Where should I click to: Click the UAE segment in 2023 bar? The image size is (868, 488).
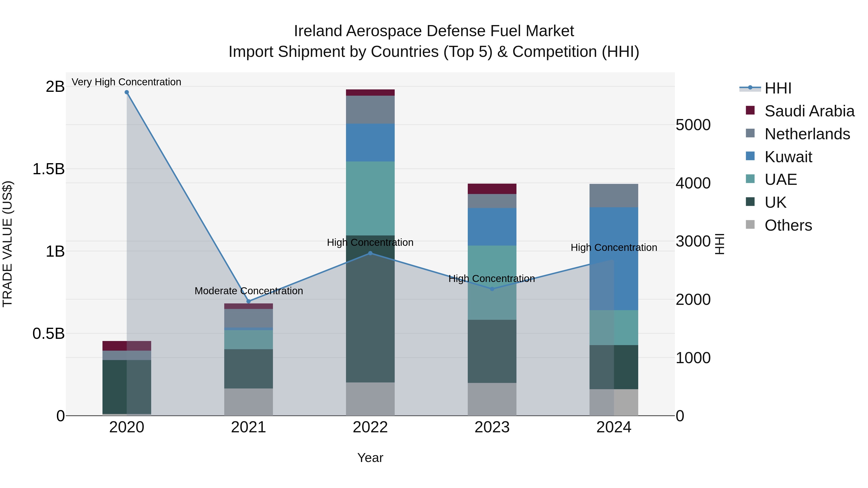[x=492, y=283]
